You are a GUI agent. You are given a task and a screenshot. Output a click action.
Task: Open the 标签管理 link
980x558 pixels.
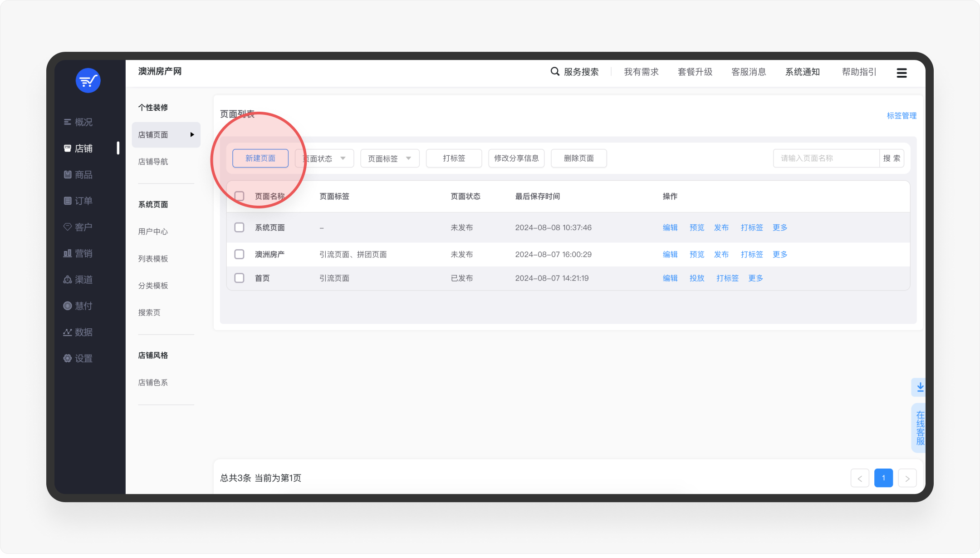(902, 116)
